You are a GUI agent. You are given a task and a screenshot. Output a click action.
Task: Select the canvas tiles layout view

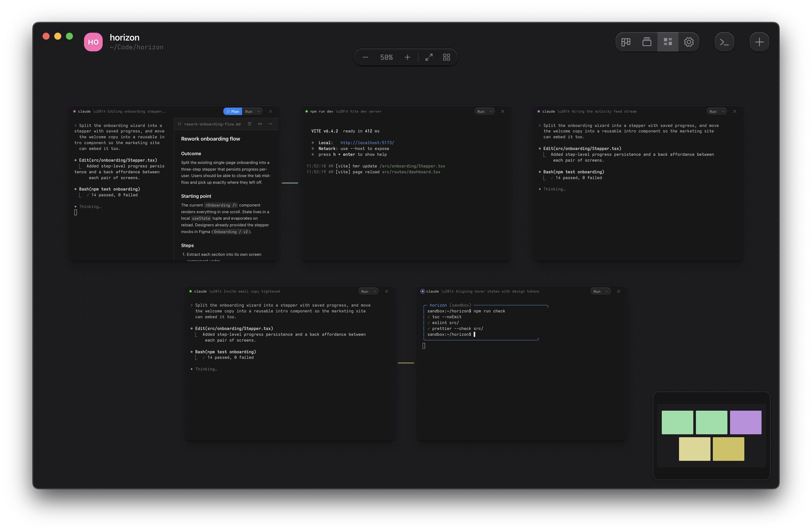(668, 42)
